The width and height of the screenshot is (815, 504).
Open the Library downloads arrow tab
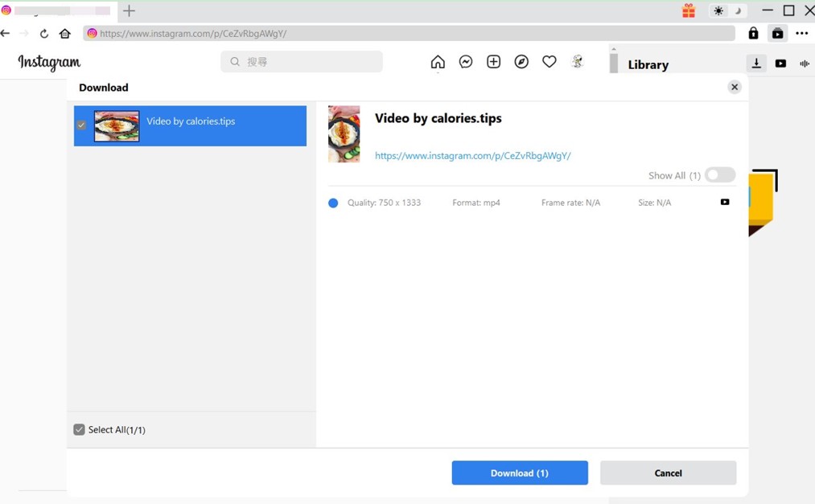756,64
